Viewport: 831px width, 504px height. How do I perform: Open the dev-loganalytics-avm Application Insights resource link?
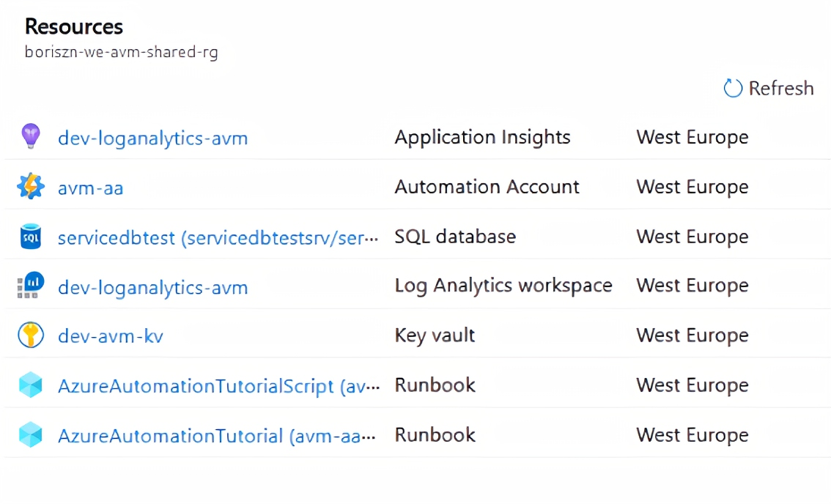(152, 138)
